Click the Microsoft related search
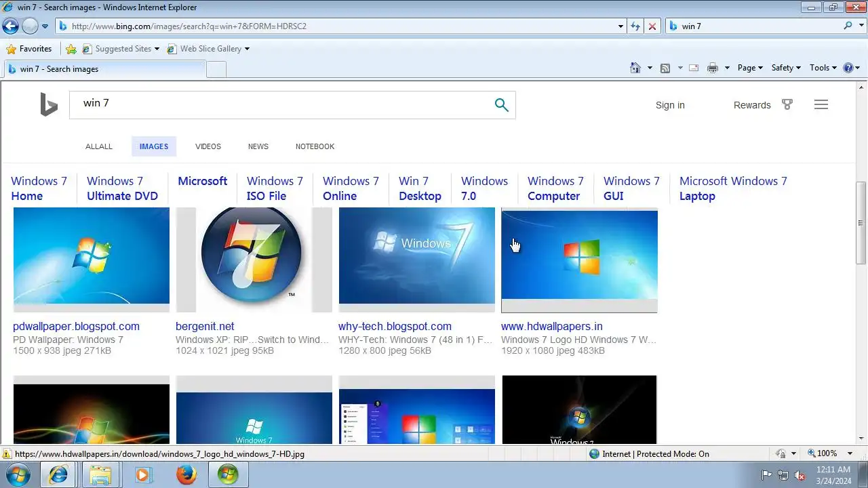The height and width of the screenshot is (488, 868). (x=202, y=181)
